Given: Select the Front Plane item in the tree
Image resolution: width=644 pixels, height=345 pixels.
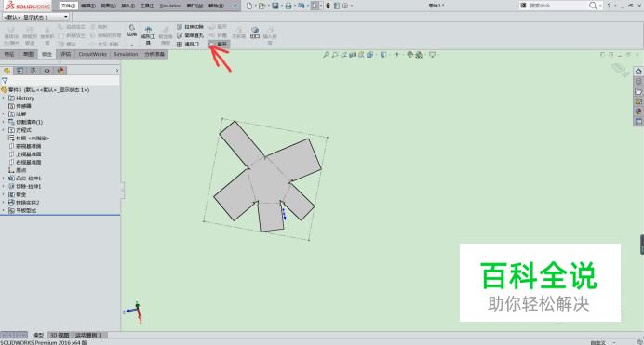Looking at the screenshot, I should click(25, 146).
